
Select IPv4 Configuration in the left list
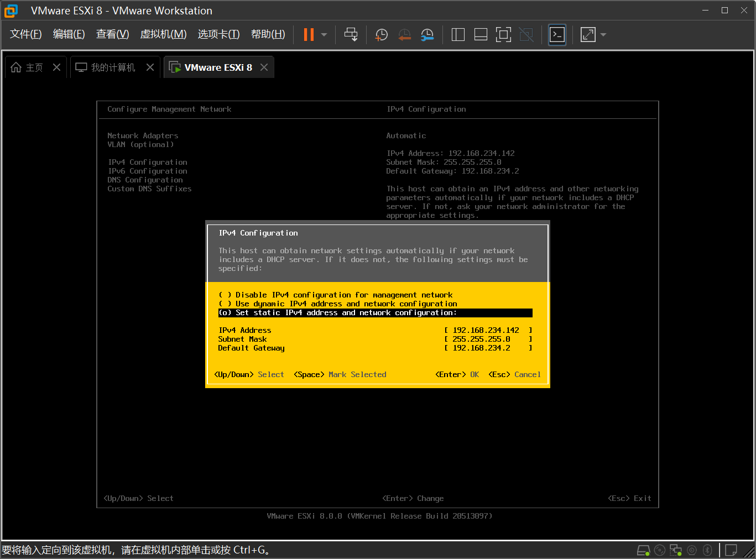[x=148, y=162]
